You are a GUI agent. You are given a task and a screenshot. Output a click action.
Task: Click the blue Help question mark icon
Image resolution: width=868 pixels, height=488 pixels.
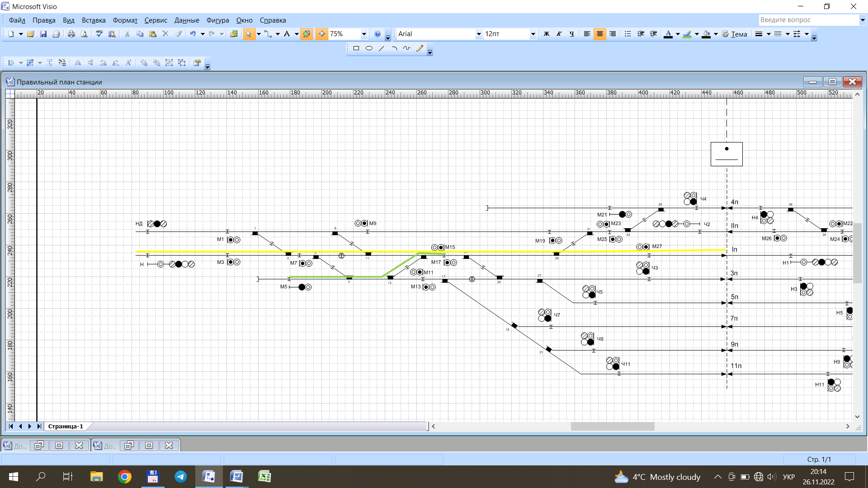377,34
